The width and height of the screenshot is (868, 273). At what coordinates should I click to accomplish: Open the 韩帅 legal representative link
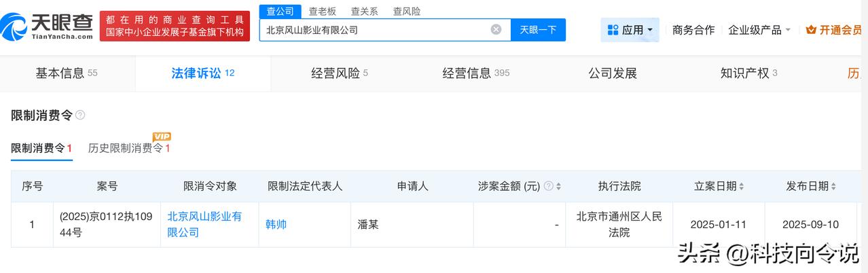[276, 224]
